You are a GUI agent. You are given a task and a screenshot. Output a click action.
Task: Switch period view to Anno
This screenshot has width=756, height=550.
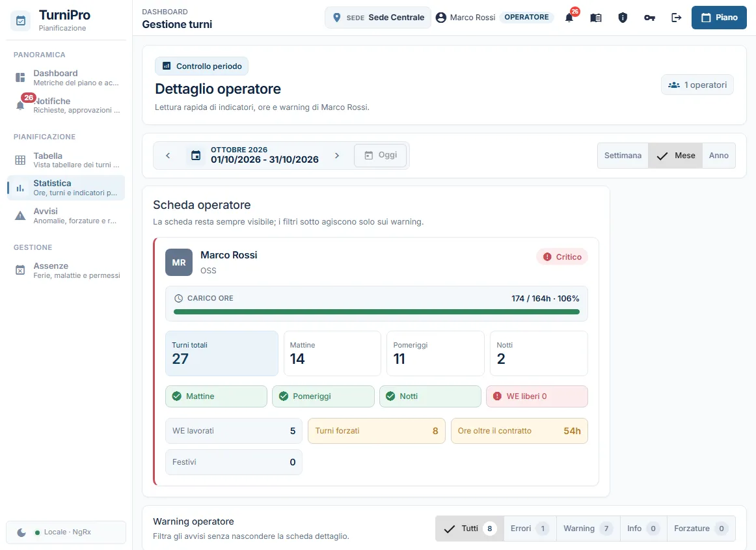coord(719,156)
